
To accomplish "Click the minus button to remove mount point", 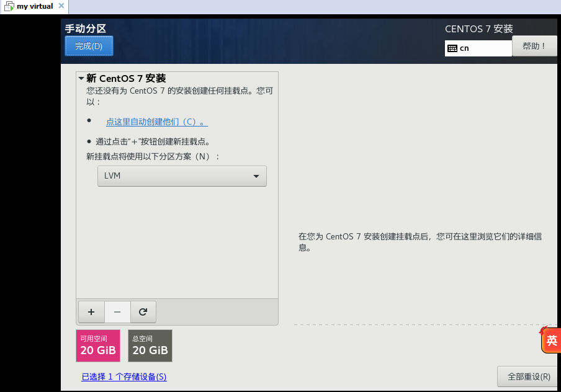I will (117, 312).
